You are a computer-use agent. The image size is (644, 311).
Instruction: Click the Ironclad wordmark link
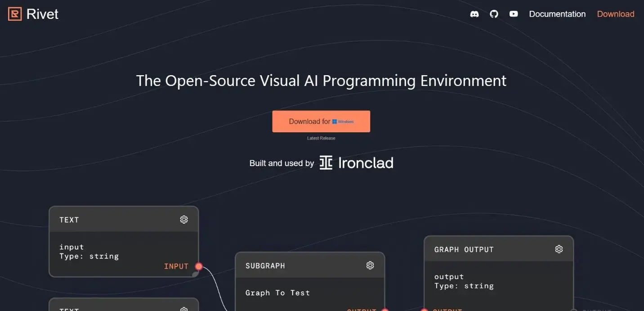366,163
